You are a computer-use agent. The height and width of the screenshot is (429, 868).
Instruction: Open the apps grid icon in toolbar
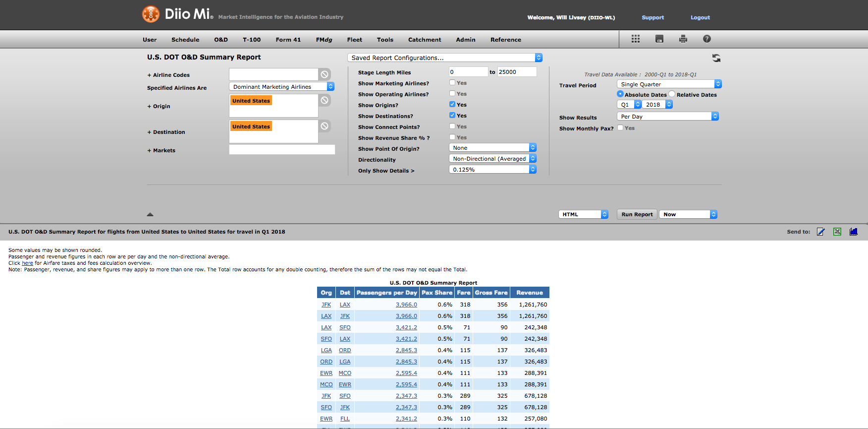tap(636, 39)
